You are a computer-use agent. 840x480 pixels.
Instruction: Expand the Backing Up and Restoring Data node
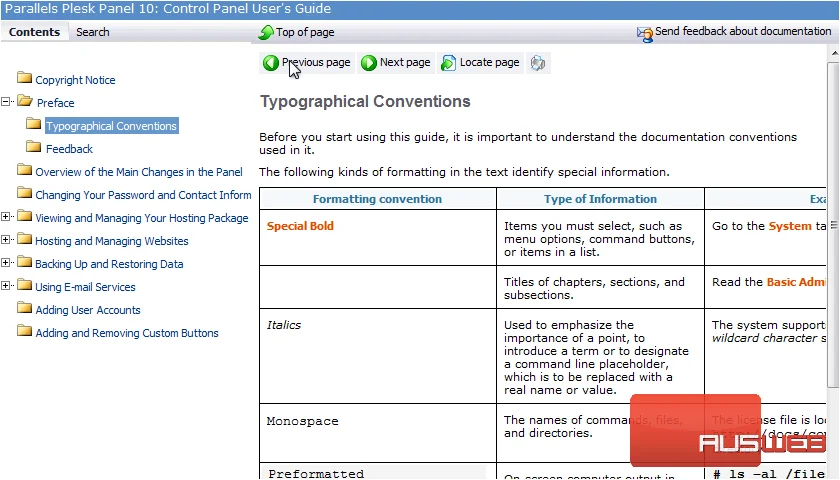(x=5, y=262)
